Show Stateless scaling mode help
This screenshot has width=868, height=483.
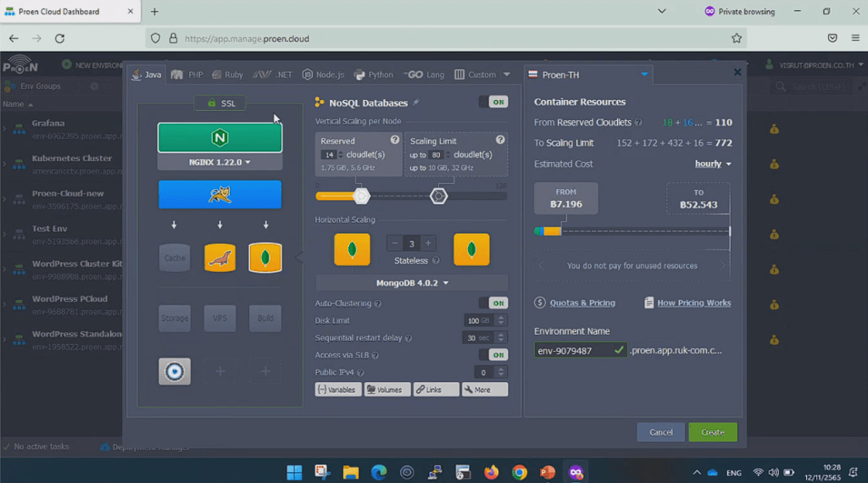[x=436, y=261]
